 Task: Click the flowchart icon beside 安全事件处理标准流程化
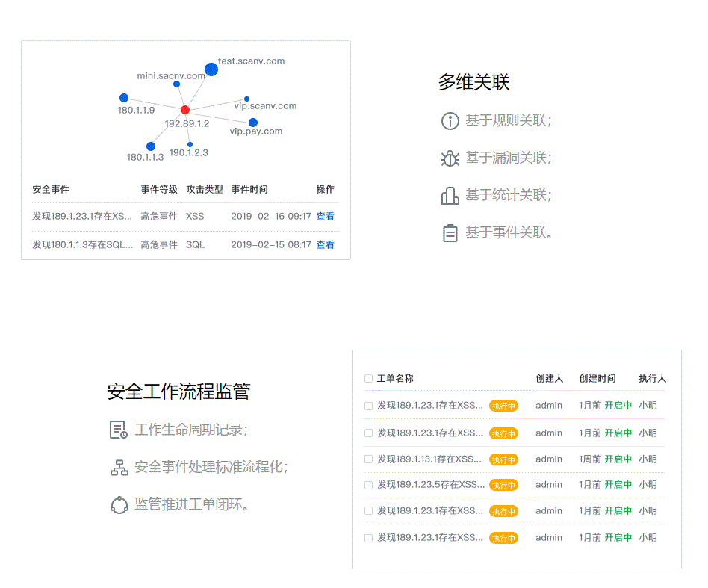point(119,468)
